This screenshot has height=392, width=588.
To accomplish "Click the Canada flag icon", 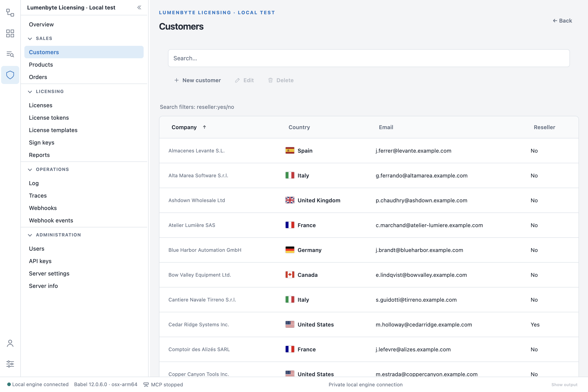I will coord(290,275).
